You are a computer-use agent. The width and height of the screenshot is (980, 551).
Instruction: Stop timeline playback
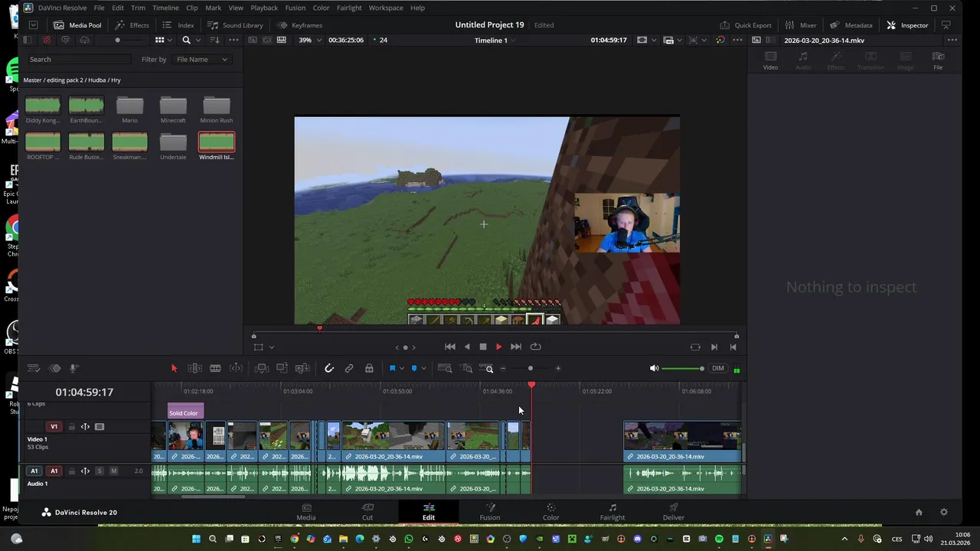coord(483,347)
